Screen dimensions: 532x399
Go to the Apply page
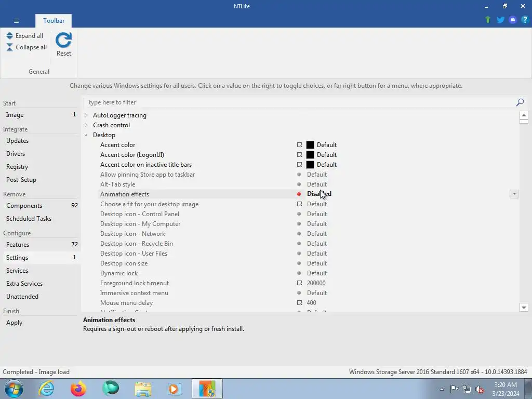(x=41, y=323)
